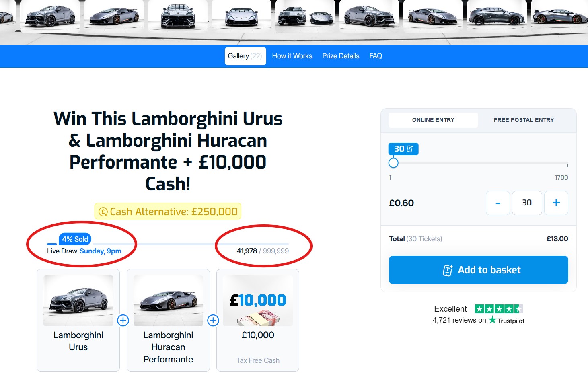Click the plus icon between Urus and Huracan
Viewport: 588px width, 374px height.
tap(123, 321)
